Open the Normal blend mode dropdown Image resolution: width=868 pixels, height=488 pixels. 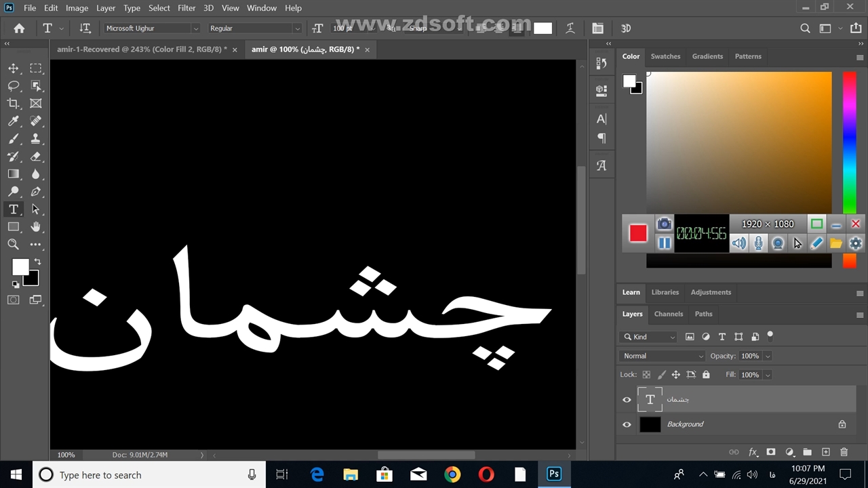[x=662, y=356]
